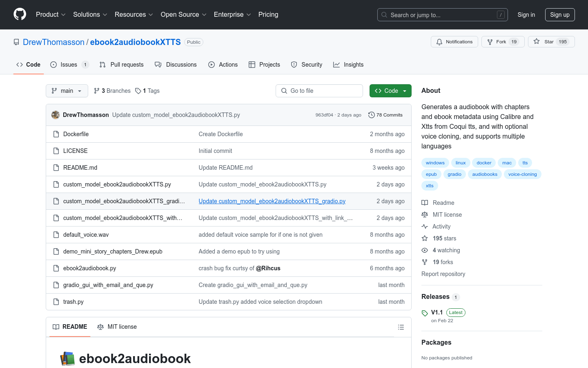
Task: Click the tag icon next to 1 Tags
Action: point(138,91)
